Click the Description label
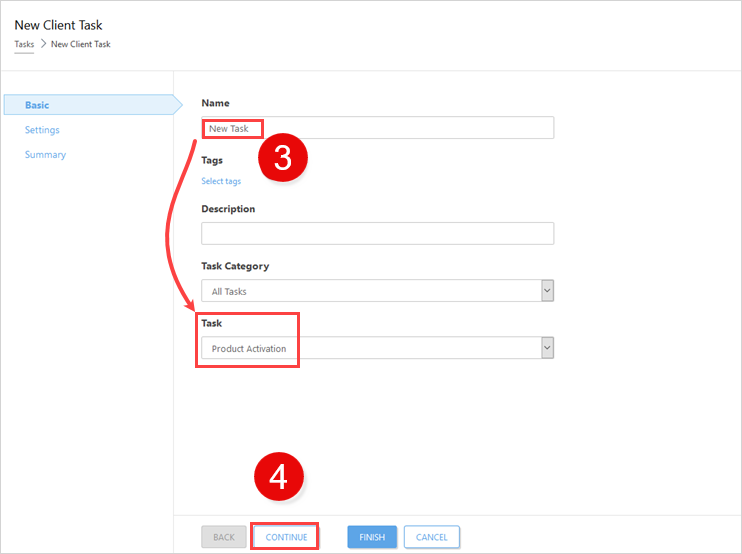 (228, 209)
